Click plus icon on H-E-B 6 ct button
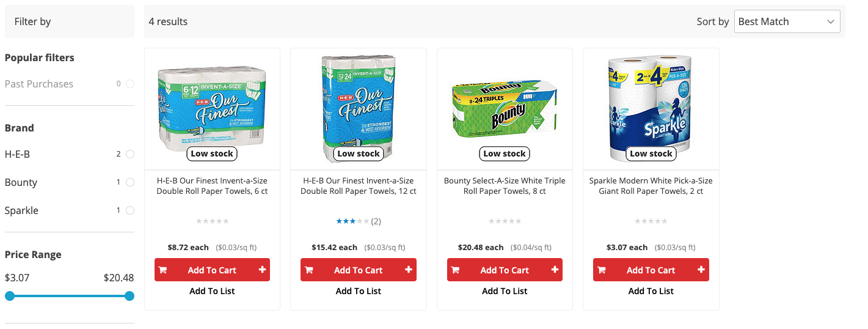Screen dimensions: 868x329 pyautogui.click(x=262, y=270)
